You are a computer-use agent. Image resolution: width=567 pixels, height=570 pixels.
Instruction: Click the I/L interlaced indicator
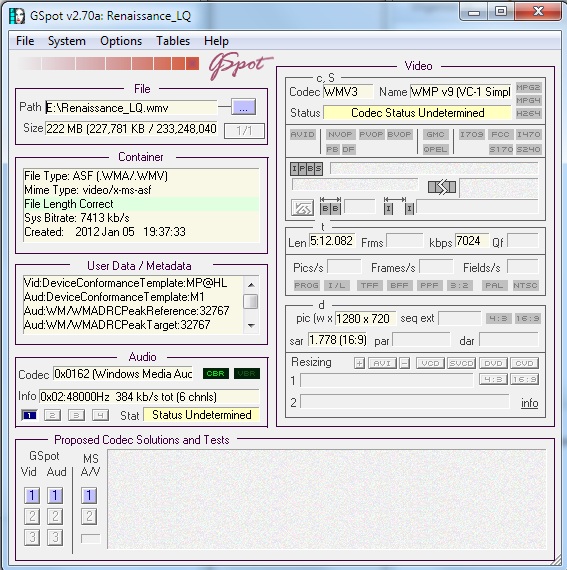[337, 285]
